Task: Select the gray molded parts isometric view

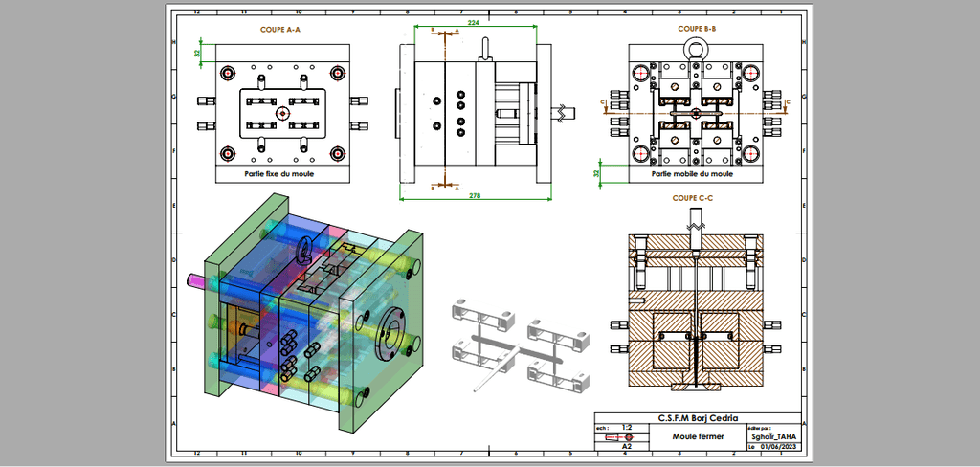Action: (x=520, y=345)
